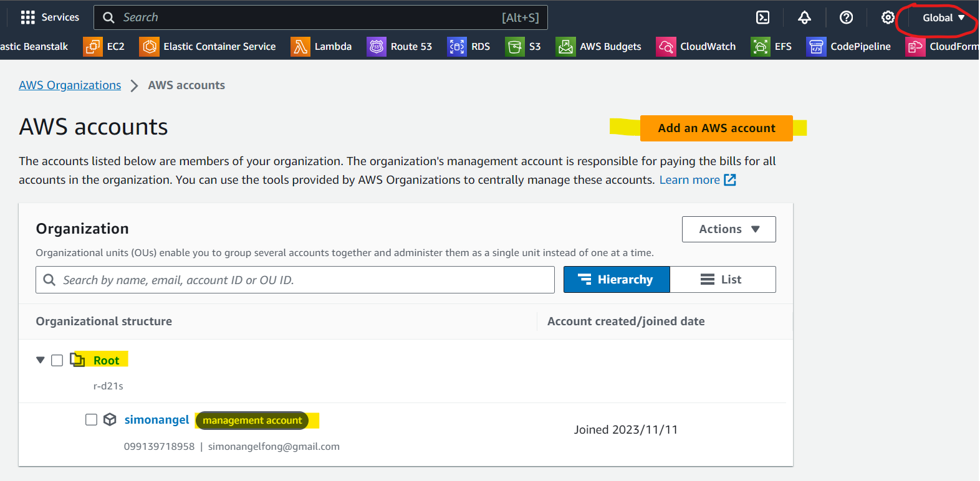Click the Organizational structure column header
The width and height of the screenshot is (980, 481).
point(104,321)
